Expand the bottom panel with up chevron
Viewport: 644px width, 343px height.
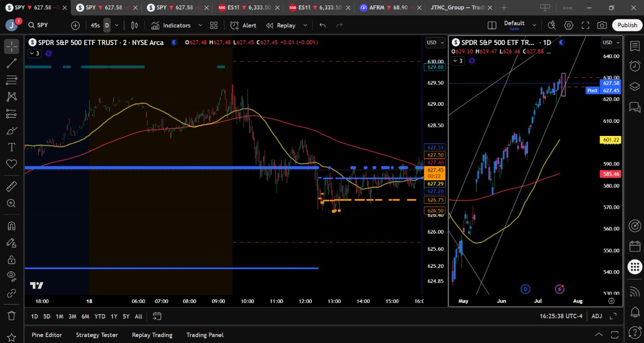coord(599,334)
